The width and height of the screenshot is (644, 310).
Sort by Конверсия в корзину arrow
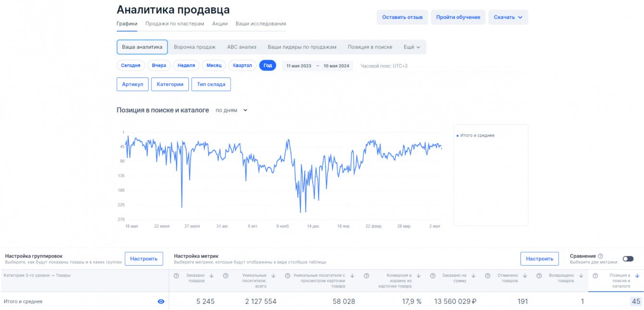pos(419,276)
